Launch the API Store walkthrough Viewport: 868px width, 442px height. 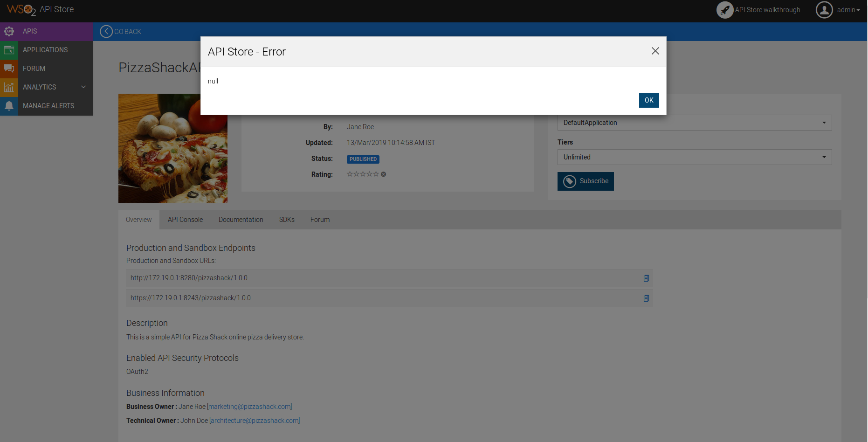768,9
